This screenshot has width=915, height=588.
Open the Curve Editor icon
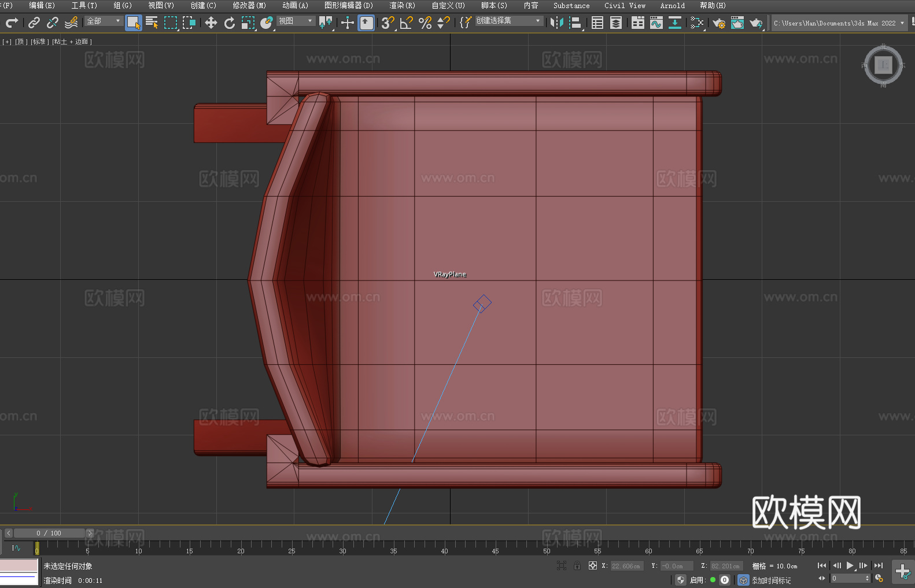656,23
